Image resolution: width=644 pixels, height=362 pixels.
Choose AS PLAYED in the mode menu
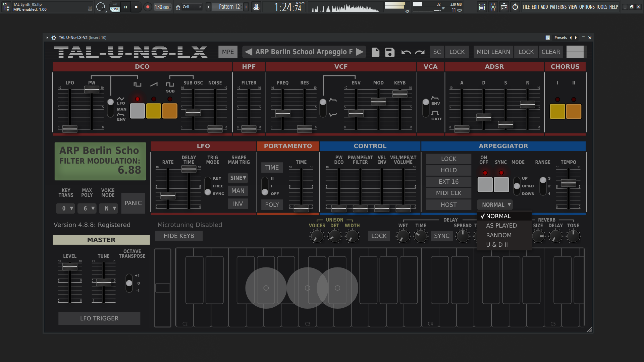click(x=501, y=226)
